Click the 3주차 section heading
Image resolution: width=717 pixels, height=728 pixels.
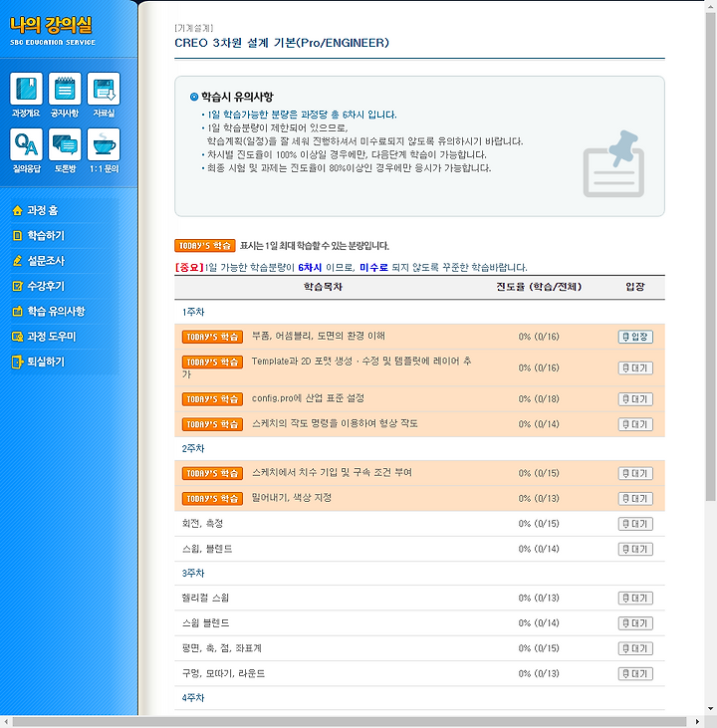tap(193, 573)
